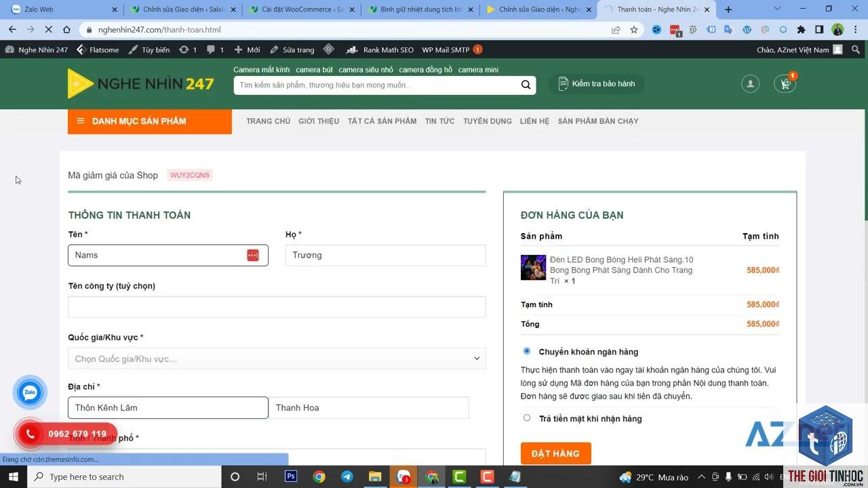This screenshot has width=868, height=488.
Task: Open Sản phẩm bán chạy menu item
Action: [x=598, y=121]
